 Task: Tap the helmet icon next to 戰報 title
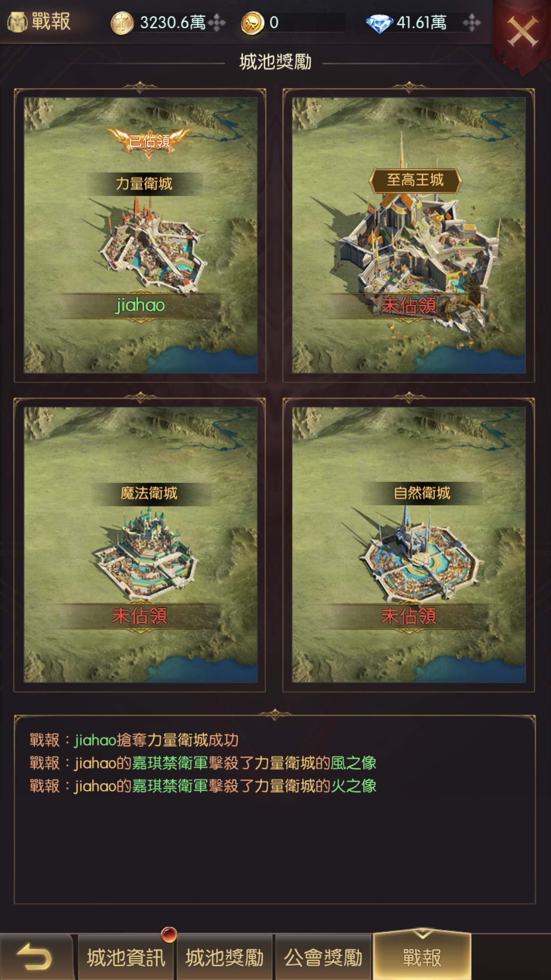click(17, 22)
